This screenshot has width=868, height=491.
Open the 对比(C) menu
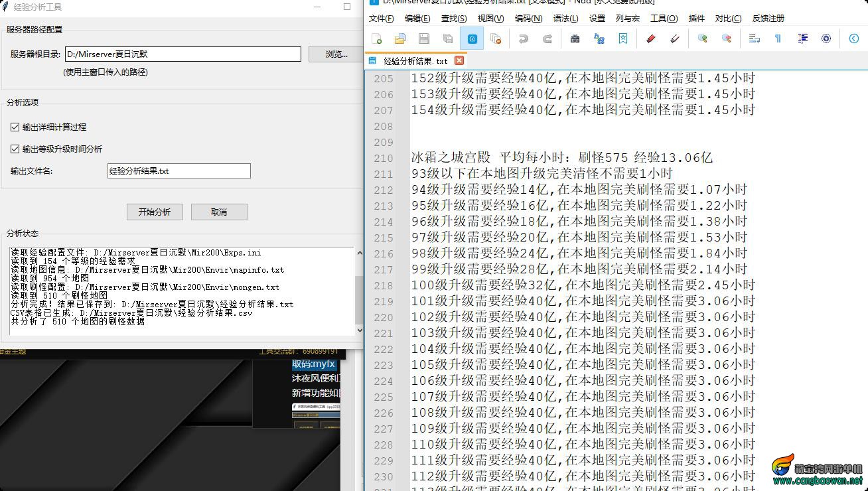coord(728,18)
